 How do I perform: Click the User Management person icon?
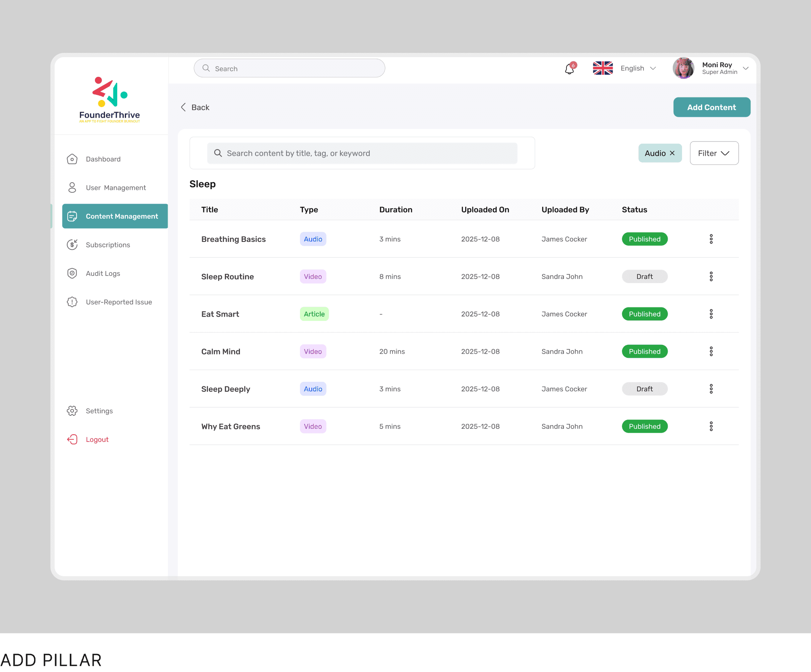click(72, 188)
